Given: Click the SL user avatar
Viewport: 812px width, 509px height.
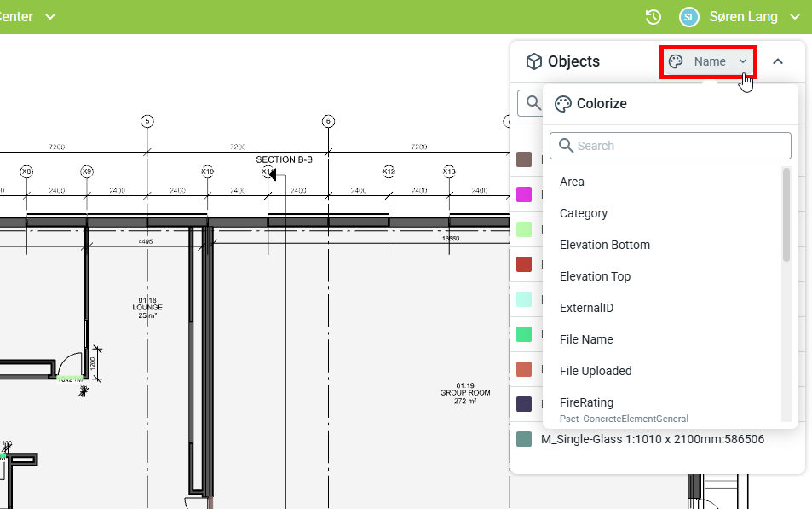Looking at the screenshot, I should 688,17.
